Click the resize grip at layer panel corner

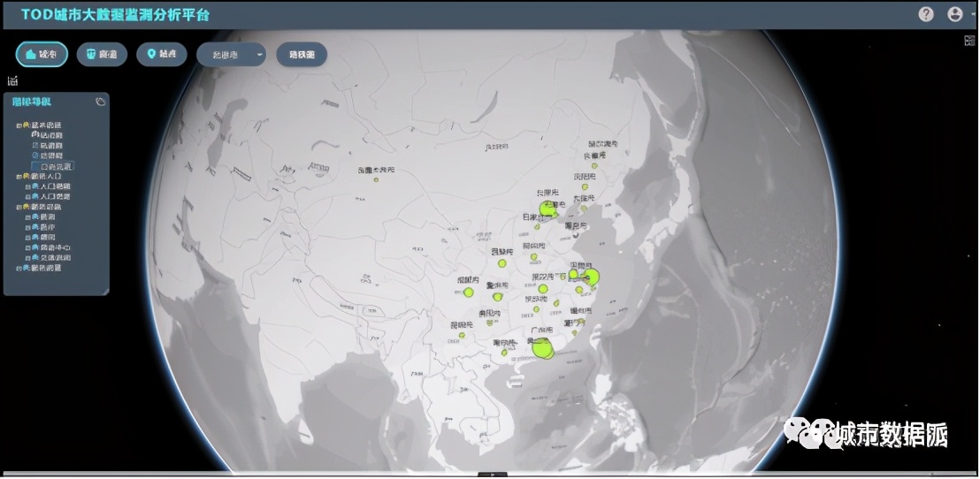click(105, 292)
